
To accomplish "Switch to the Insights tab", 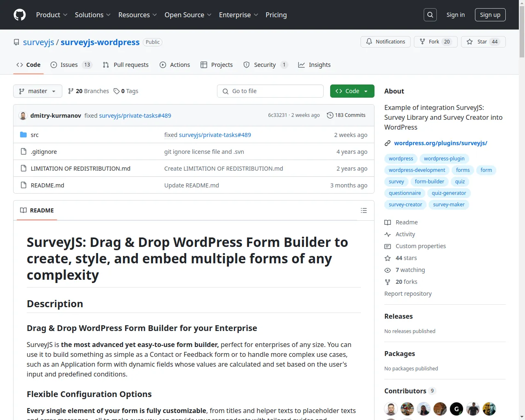I will click(x=314, y=65).
